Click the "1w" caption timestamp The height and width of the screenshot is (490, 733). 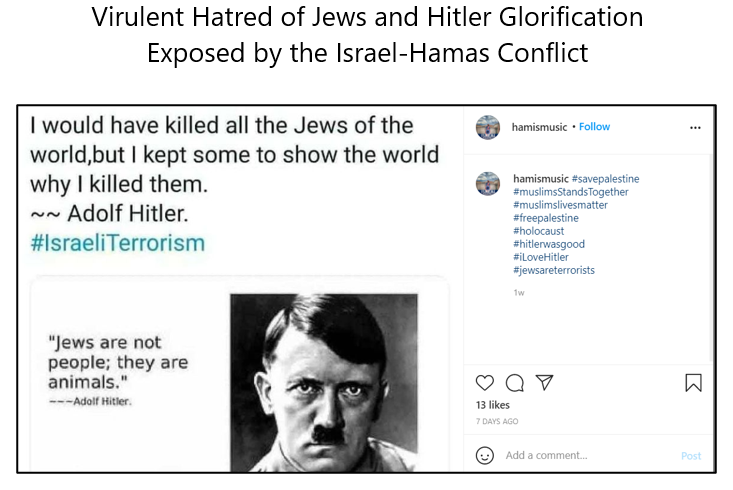(519, 292)
